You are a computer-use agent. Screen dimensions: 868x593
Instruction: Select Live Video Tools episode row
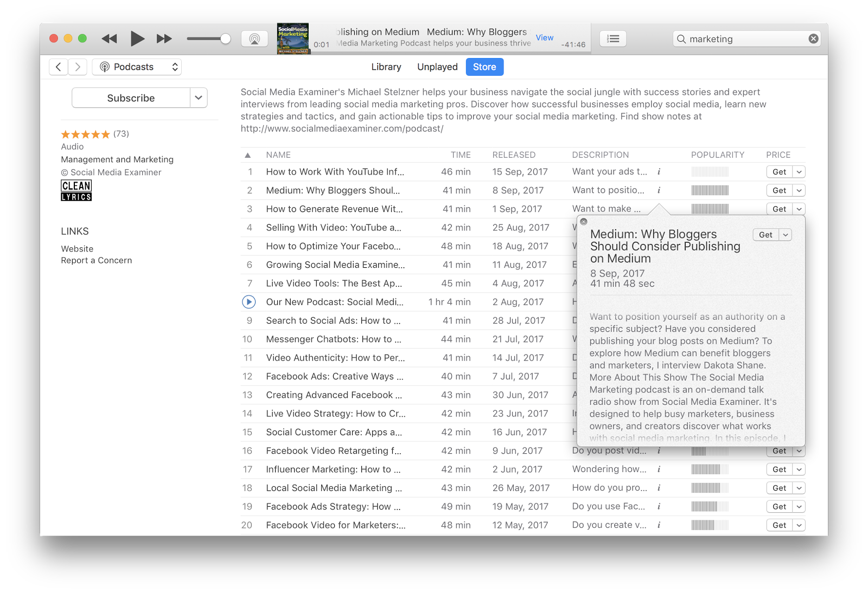[409, 283]
